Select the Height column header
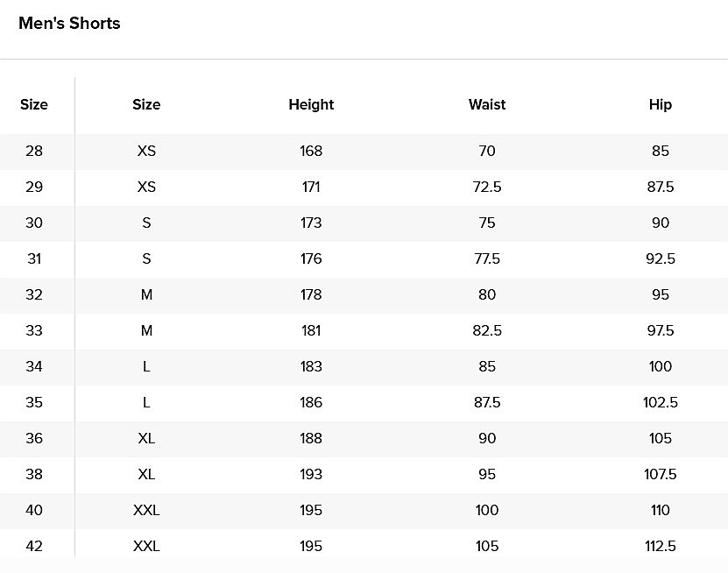The image size is (728, 573). point(311,104)
